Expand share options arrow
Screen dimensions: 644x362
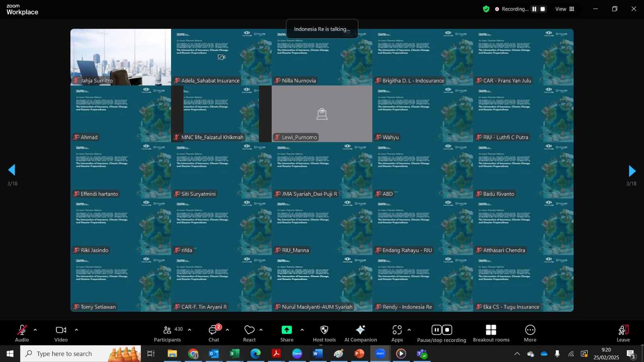click(302, 330)
